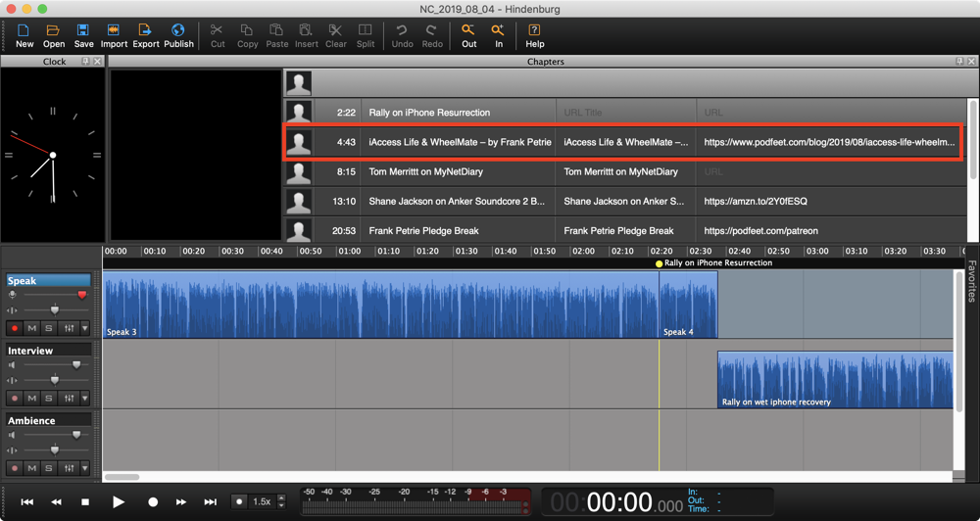Screen dimensions: 980x521
Task: Open effects mixer on Speak track
Action: pyautogui.click(x=69, y=328)
